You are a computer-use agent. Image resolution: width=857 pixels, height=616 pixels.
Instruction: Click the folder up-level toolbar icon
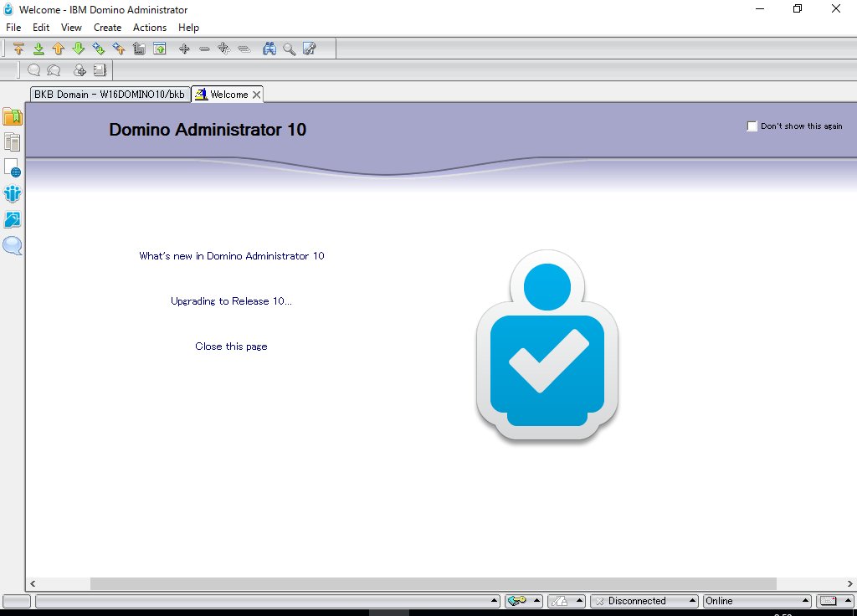[139, 49]
